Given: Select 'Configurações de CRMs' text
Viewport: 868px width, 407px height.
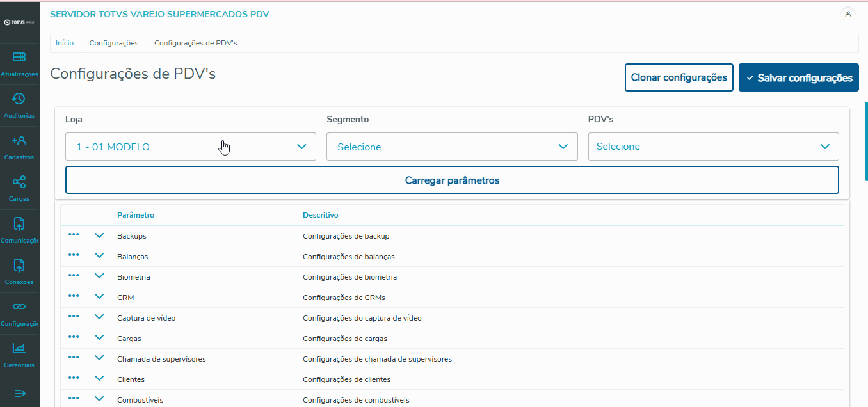Looking at the screenshot, I should pos(344,298).
